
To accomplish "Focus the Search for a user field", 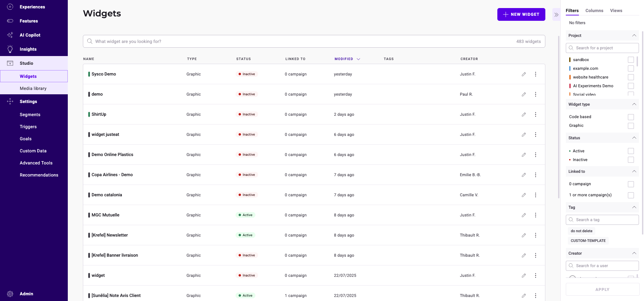I will pyautogui.click(x=602, y=266).
